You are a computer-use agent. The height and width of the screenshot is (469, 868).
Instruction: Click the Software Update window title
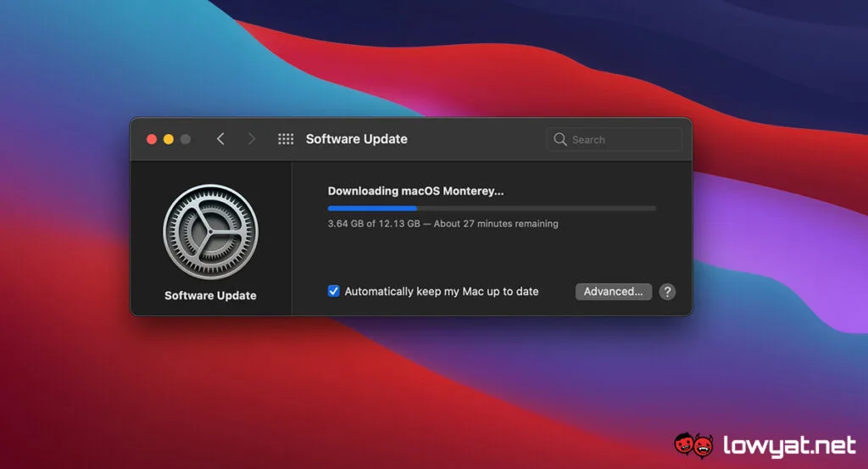pyautogui.click(x=357, y=139)
